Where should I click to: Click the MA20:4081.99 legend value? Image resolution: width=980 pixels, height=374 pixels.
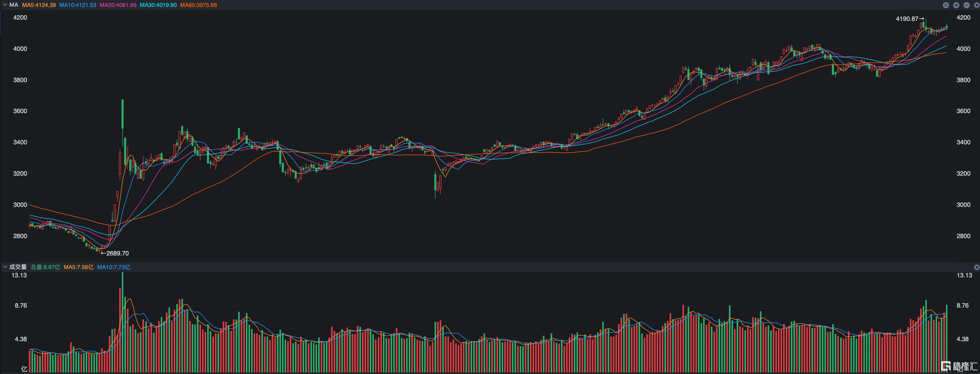point(118,5)
